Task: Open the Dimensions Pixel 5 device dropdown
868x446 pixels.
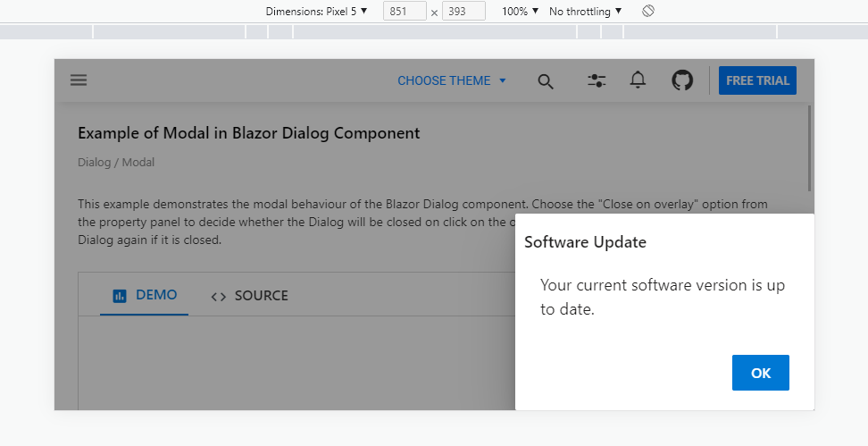Action: [x=316, y=11]
